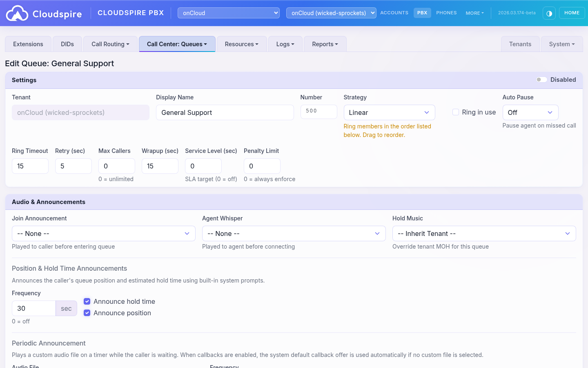Viewport: 588px width, 368px height.
Task: Enable the Ring in use checkbox
Action: pyautogui.click(x=456, y=112)
